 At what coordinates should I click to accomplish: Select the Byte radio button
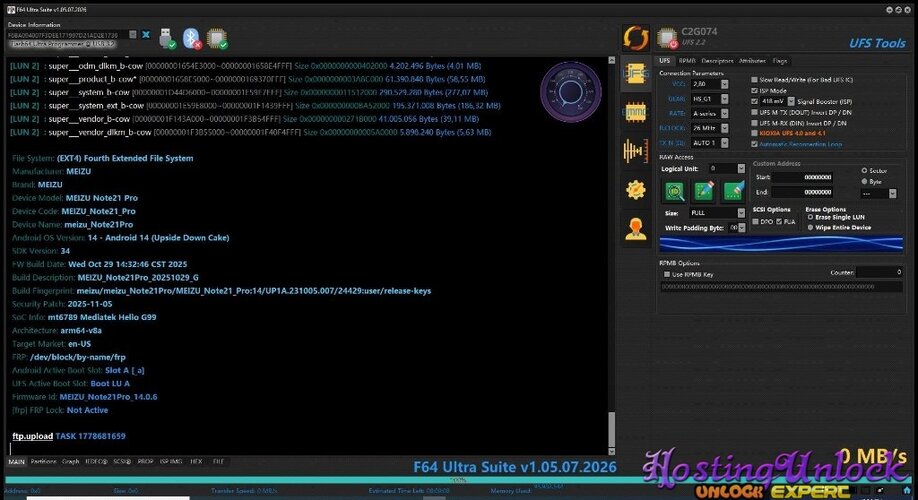[x=864, y=181]
